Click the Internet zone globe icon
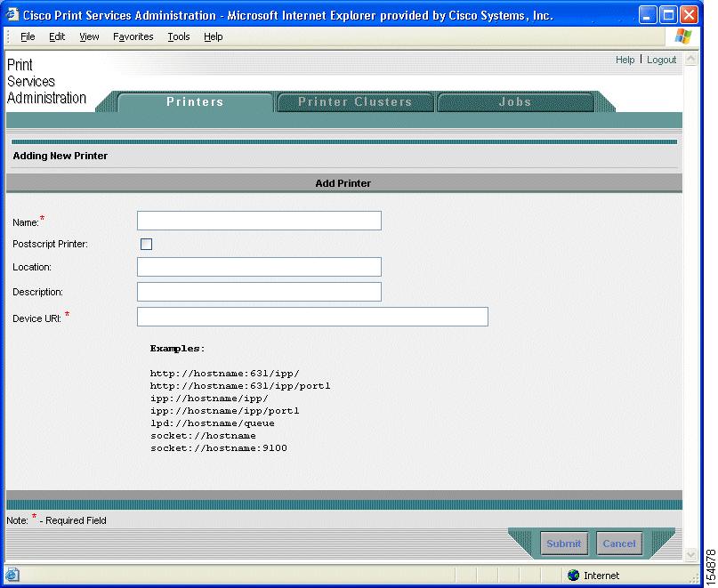Image resolution: width=718 pixels, height=588 pixels. tap(573, 576)
